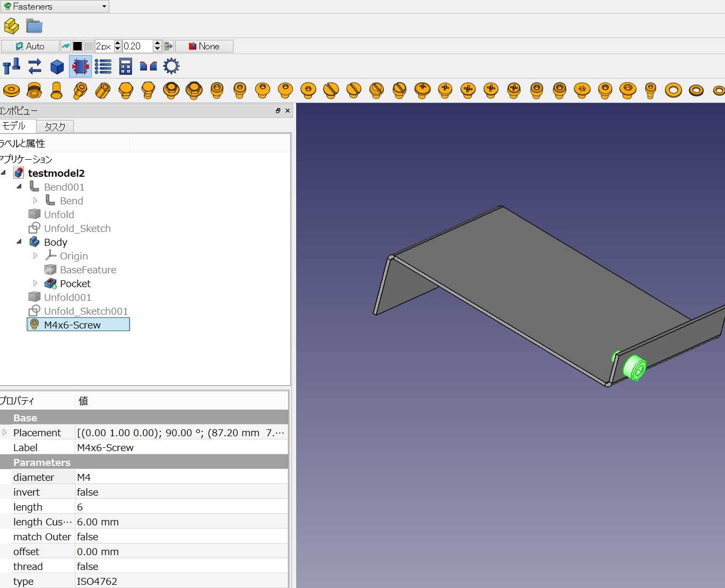Click the type value ISO4762
The height and width of the screenshot is (588, 725).
click(x=182, y=581)
